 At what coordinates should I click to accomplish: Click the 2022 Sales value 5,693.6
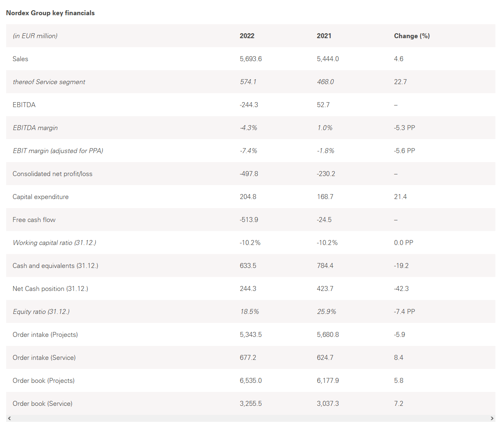click(x=251, y=59)
